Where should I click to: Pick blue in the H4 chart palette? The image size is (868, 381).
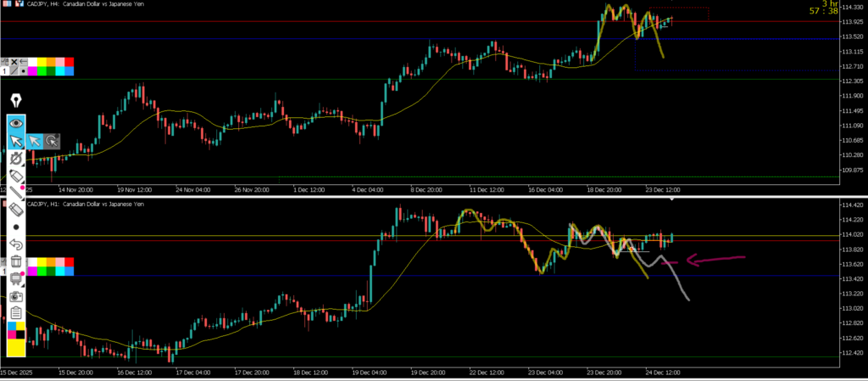coord(70,71)
